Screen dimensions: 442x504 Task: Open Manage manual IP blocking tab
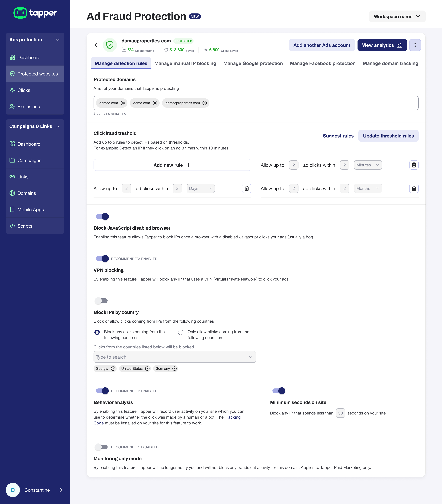tap(185, 63)
